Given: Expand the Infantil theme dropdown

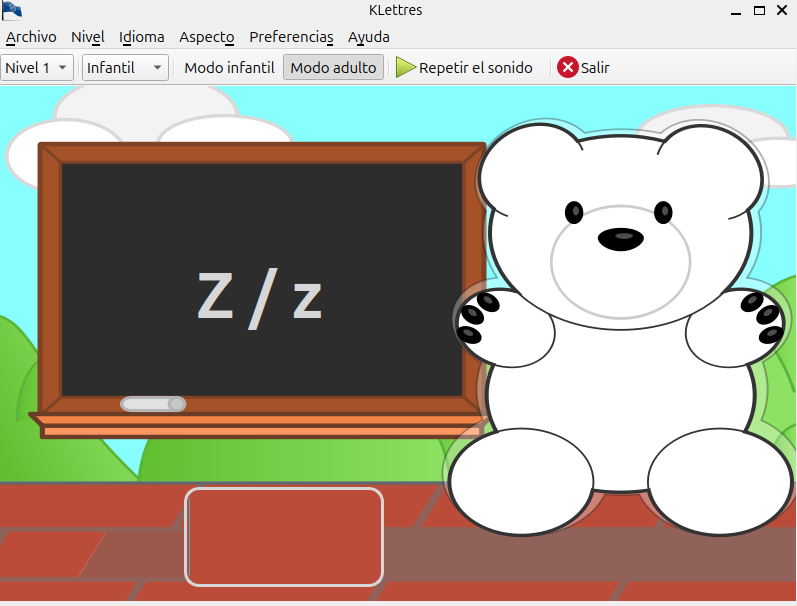Looking at the screenshot, I should [x=125, y=68].
